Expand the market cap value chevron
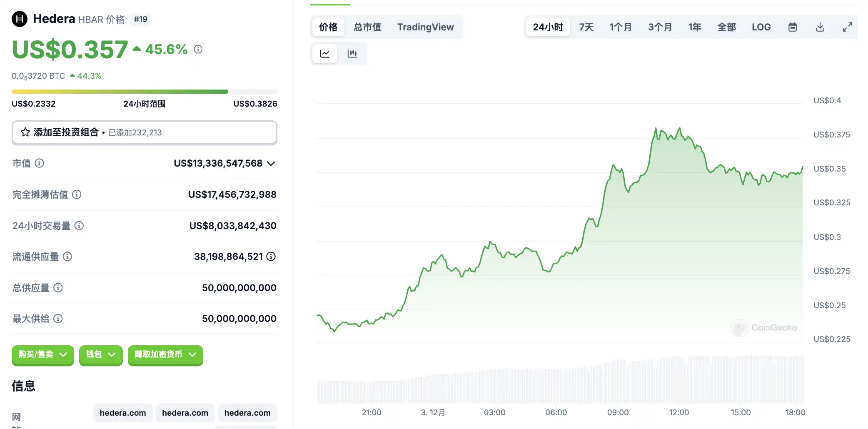 [271, 163]
